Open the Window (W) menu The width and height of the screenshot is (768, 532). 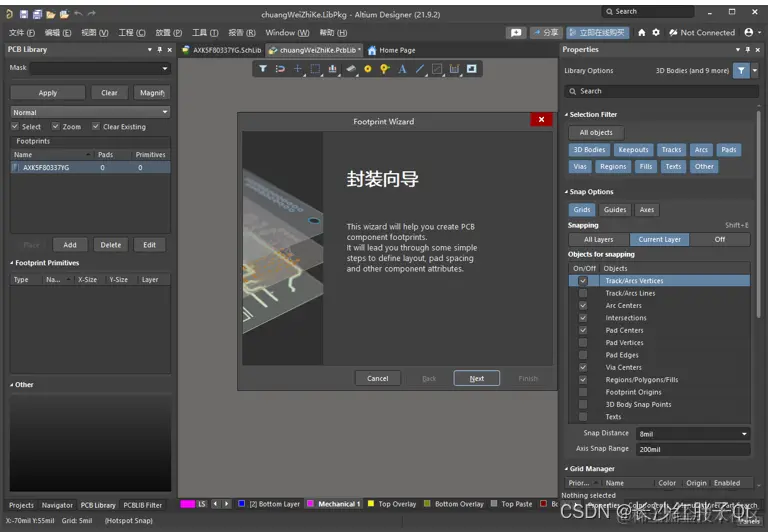pyautogui.click(x=287, y=33)
